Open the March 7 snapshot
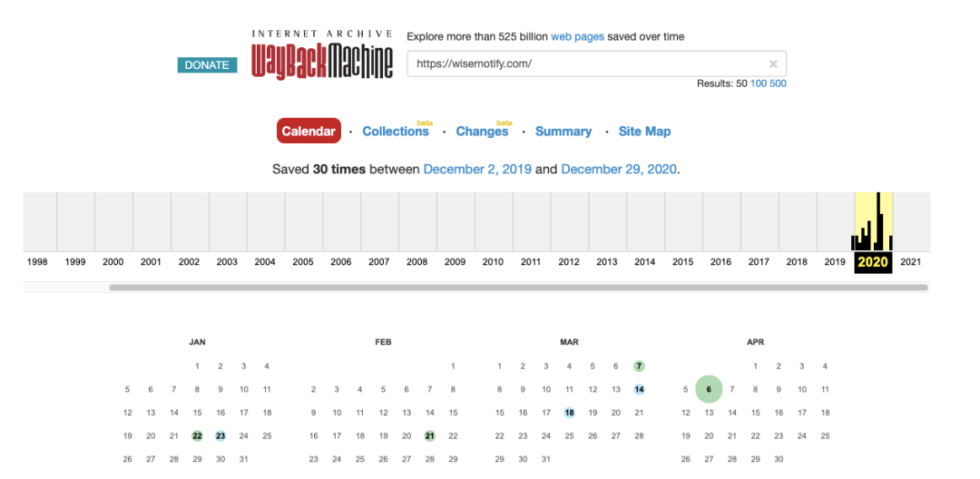The width and height of the screenshot is (980, 479). click(x=638, y=366)
